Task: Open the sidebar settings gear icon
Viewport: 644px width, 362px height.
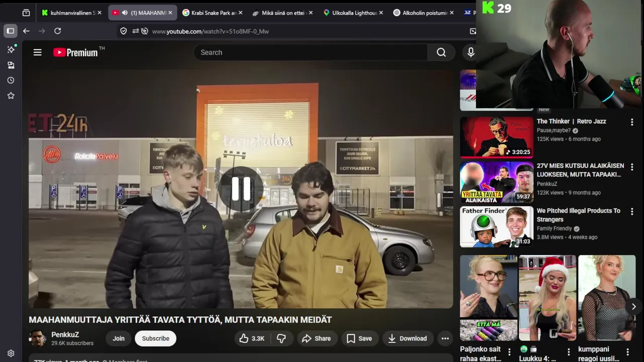Action: [11, 353]
